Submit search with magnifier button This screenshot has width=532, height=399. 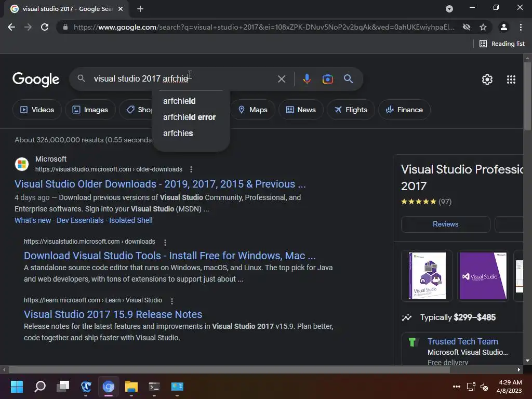[348, 79]
